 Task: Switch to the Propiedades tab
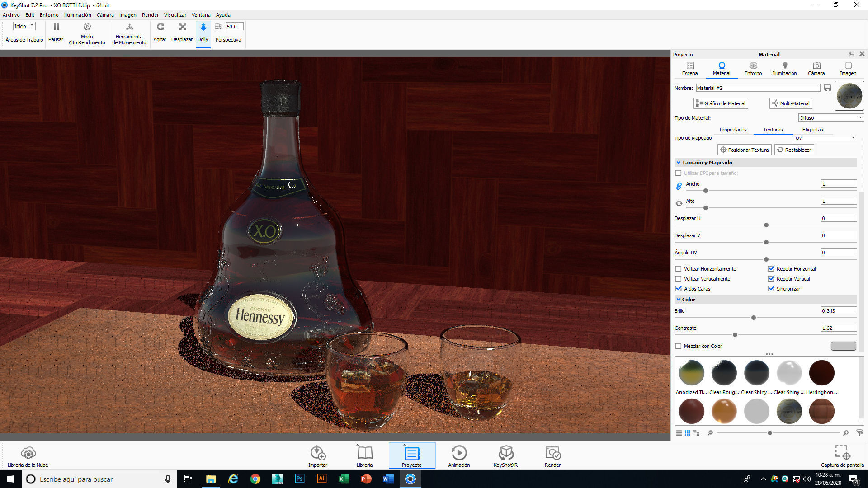[733, 130]
